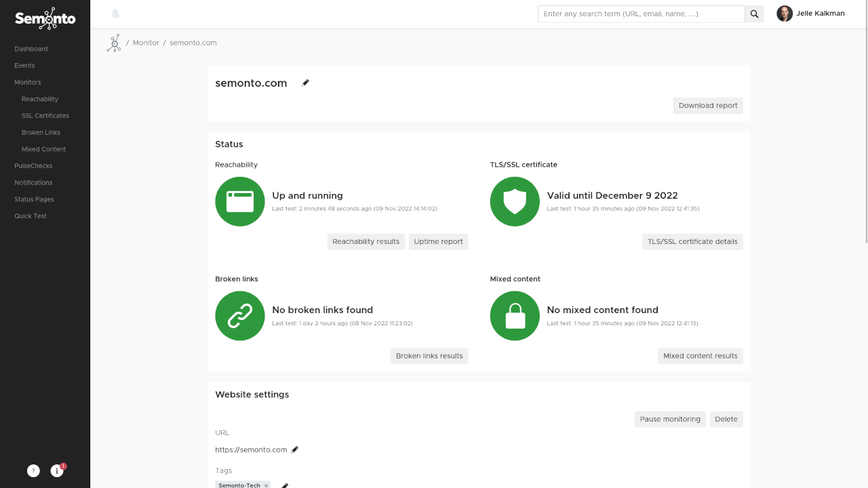Click the Monitor breadcrumb link

(146, 43)
